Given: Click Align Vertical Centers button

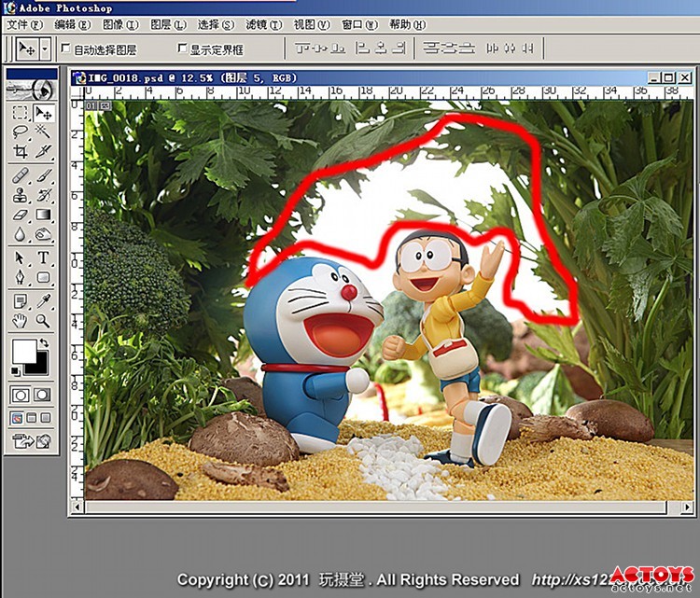Looking at the screenshot, I should click(320, 48).
